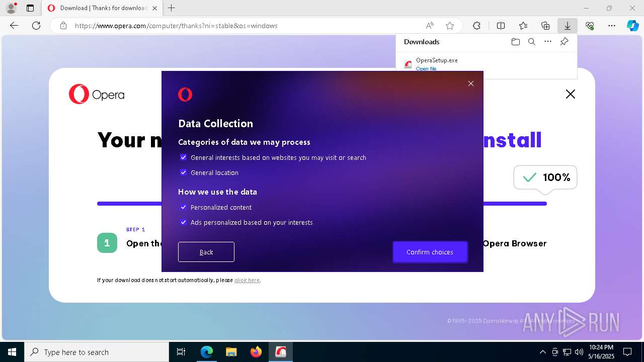Click the profile avatar icon
644x362 pixels.
pyautogui.click(x=11, y=8)
